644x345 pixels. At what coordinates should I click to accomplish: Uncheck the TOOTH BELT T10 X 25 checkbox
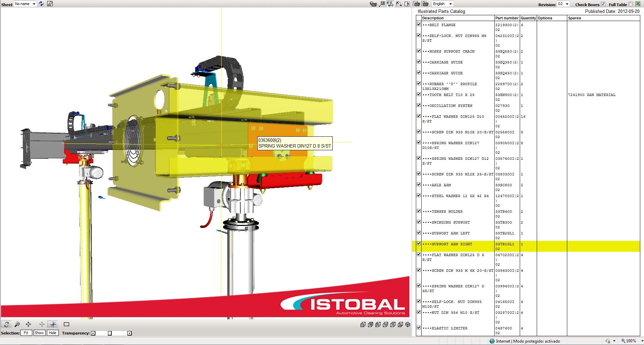click(x=419, y=94)
